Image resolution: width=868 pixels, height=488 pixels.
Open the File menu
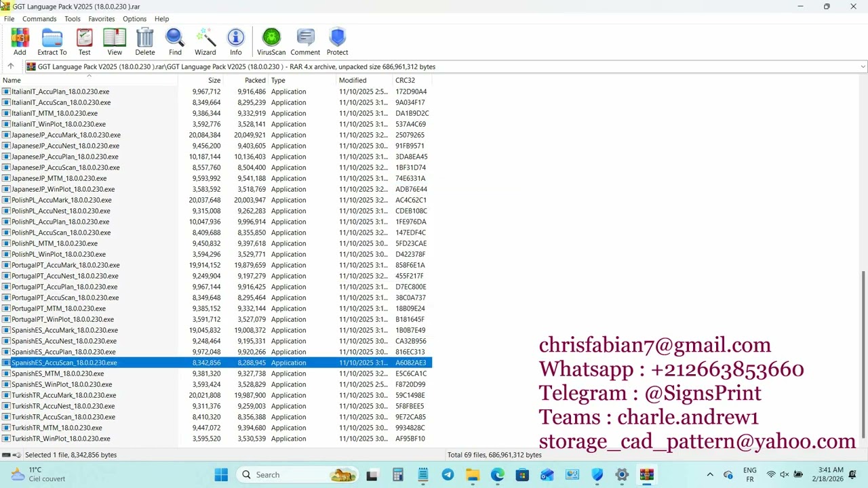[9, 19]
